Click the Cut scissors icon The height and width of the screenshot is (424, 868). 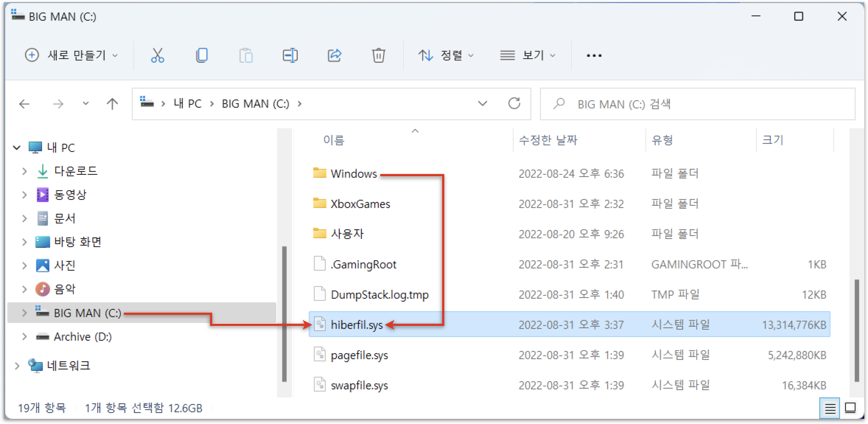[157, 55]
